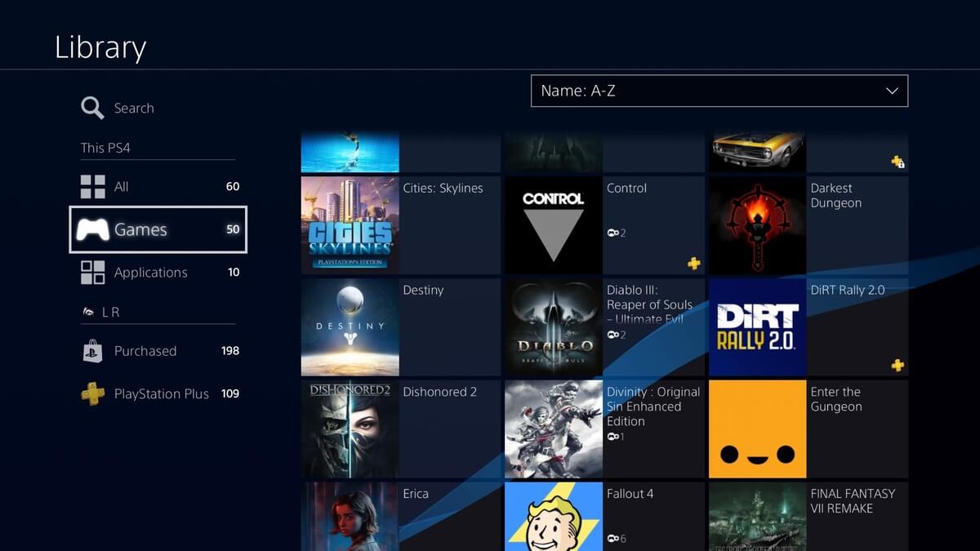The height and width of the screenshot is (551, 980).
Task: Click the PS Plus badge on DiRT Rally 2.0
Action: point(898,365)
